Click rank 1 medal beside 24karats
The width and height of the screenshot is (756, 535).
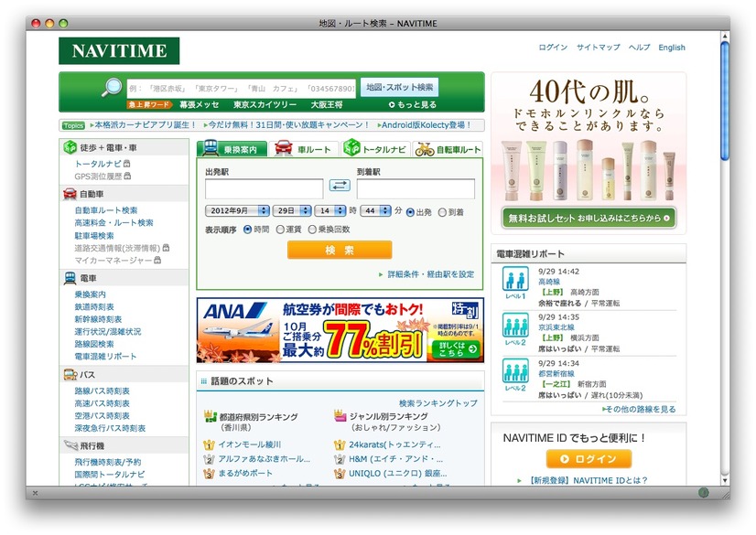340,445
